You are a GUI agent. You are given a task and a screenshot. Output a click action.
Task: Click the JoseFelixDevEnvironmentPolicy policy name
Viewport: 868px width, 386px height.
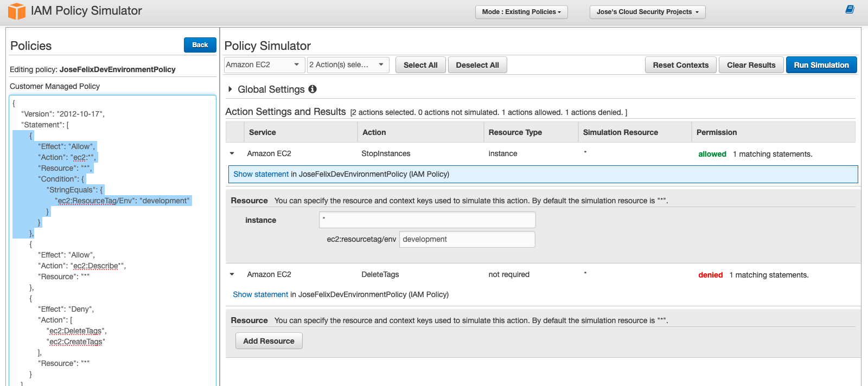(x=118, y=69)
